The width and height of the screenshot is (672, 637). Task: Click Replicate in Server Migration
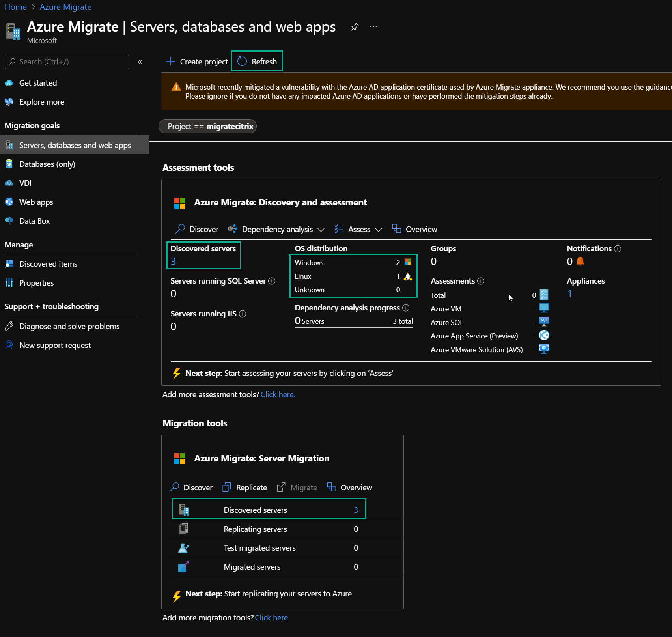tap(245, 488)
